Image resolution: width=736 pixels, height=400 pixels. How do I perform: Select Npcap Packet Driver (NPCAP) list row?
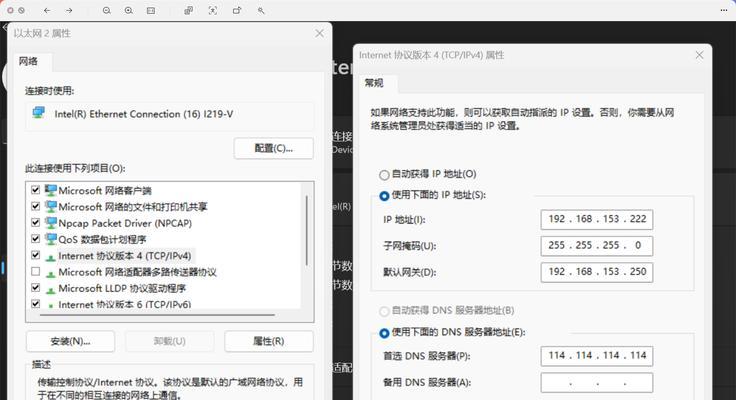coord(125,223)
